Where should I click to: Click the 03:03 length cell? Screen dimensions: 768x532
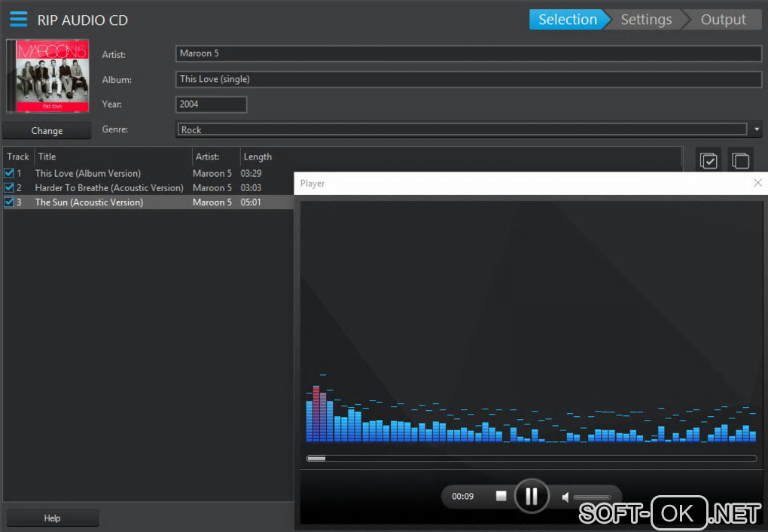tap(251, 187)
